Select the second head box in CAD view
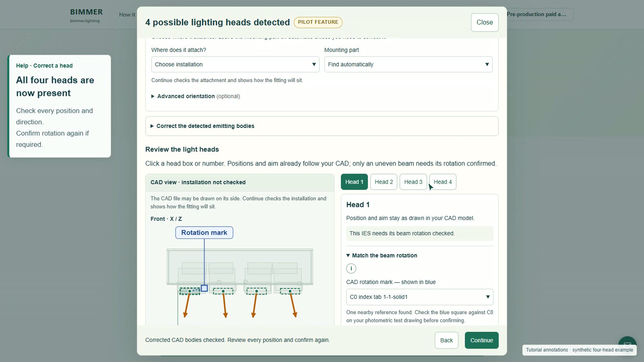The width and height of the screenshot is (644, 362). click(x=223, y=291)
